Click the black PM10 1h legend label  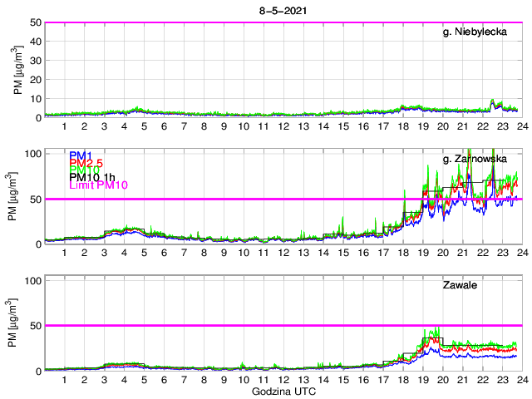(x=92, y=177)
